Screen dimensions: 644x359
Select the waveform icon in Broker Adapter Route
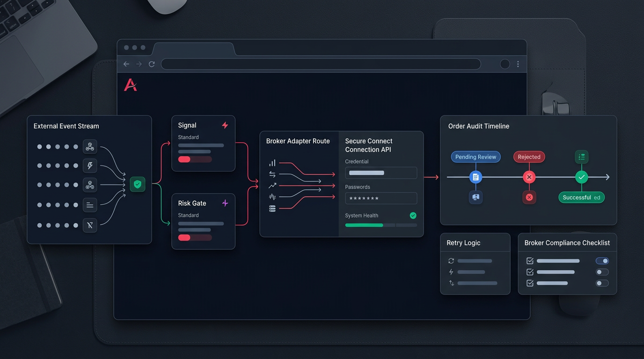272,197
